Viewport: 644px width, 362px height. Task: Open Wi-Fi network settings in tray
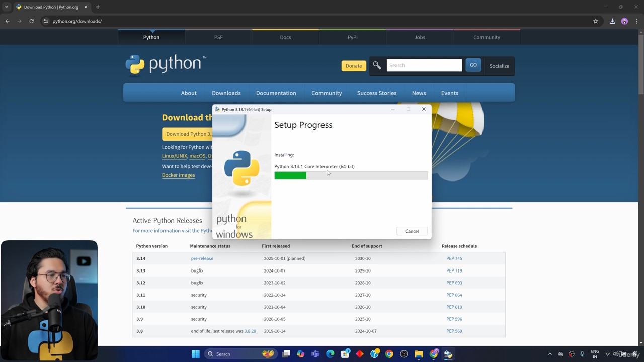tap(607, 354)
